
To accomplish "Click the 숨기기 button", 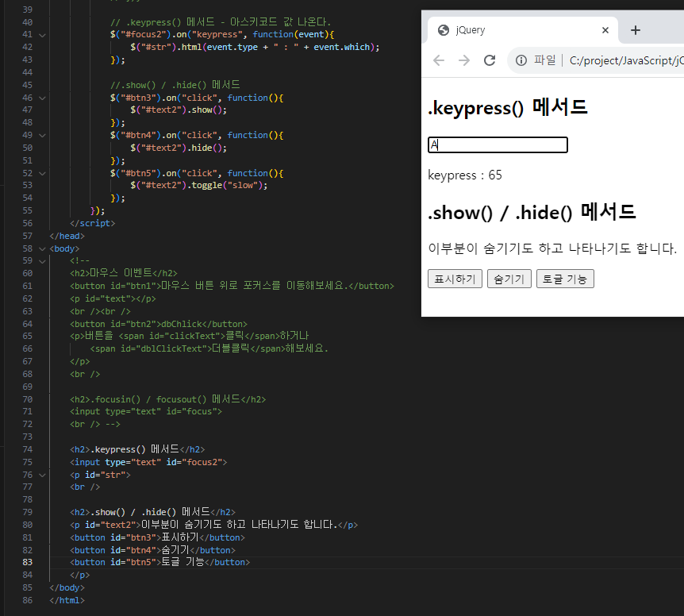I will point(509,279).
